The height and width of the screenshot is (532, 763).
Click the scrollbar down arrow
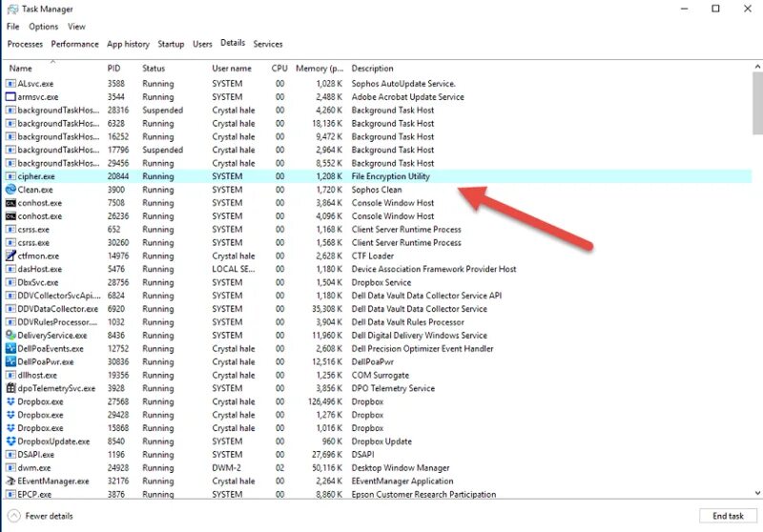point(757,493)
